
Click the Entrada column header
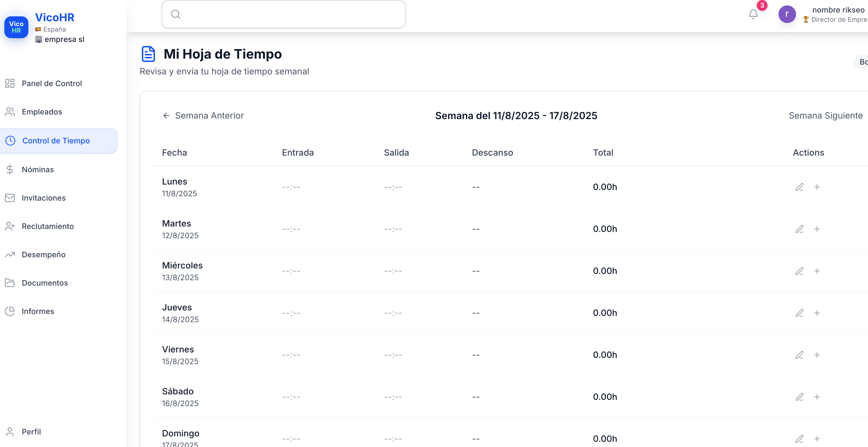click(298, 152)
